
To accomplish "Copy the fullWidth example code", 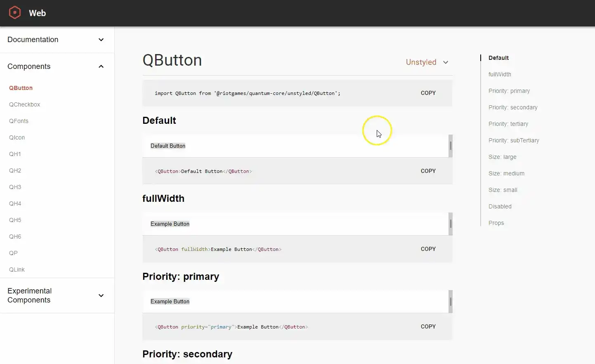I will click(428, 249).
